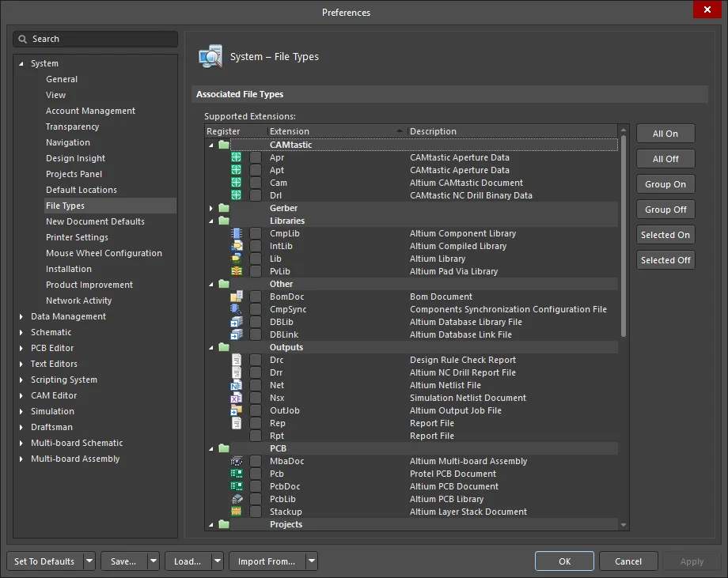Click the PcbDoc document icon
The image size is (728, 578).
[x=237, y=486]
